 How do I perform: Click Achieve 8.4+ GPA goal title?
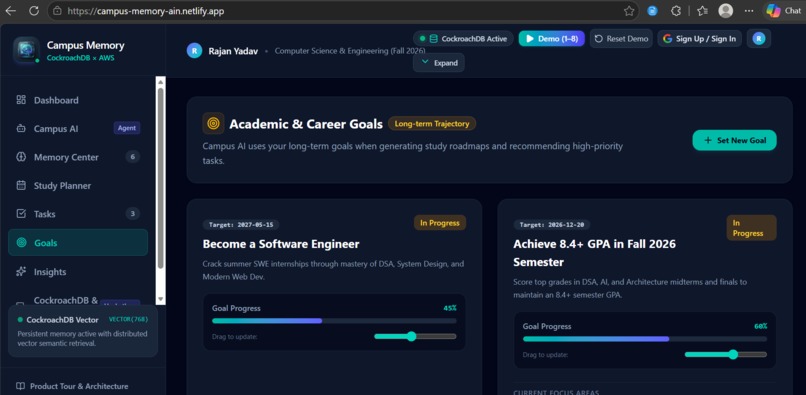click(594, 253)
